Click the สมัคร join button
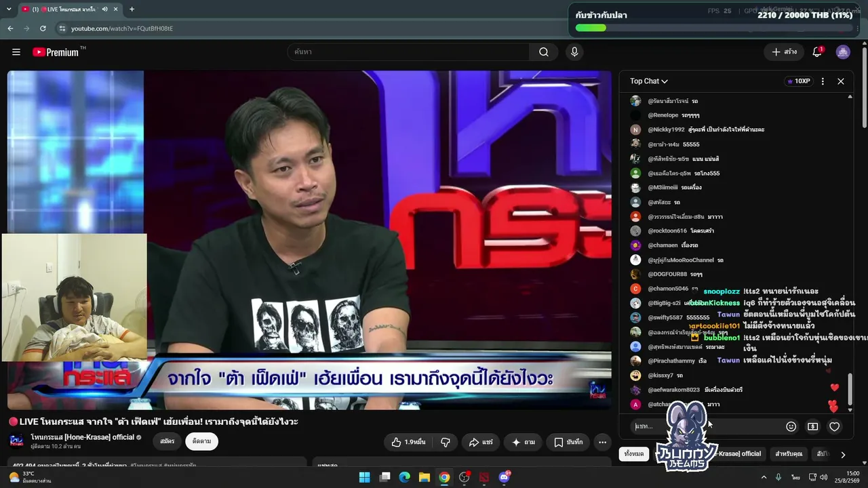Viewport: 868px width, 488px height. click(x=167, y=441)
